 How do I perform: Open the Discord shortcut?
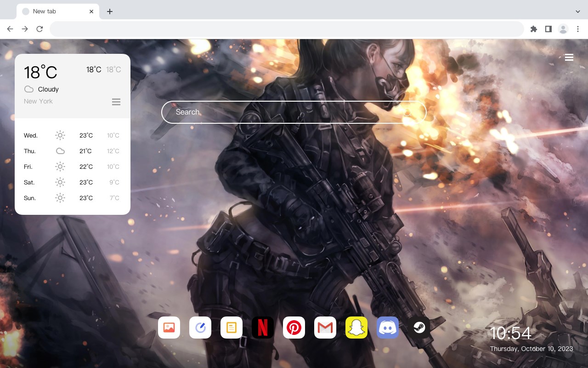pos(388,328)
